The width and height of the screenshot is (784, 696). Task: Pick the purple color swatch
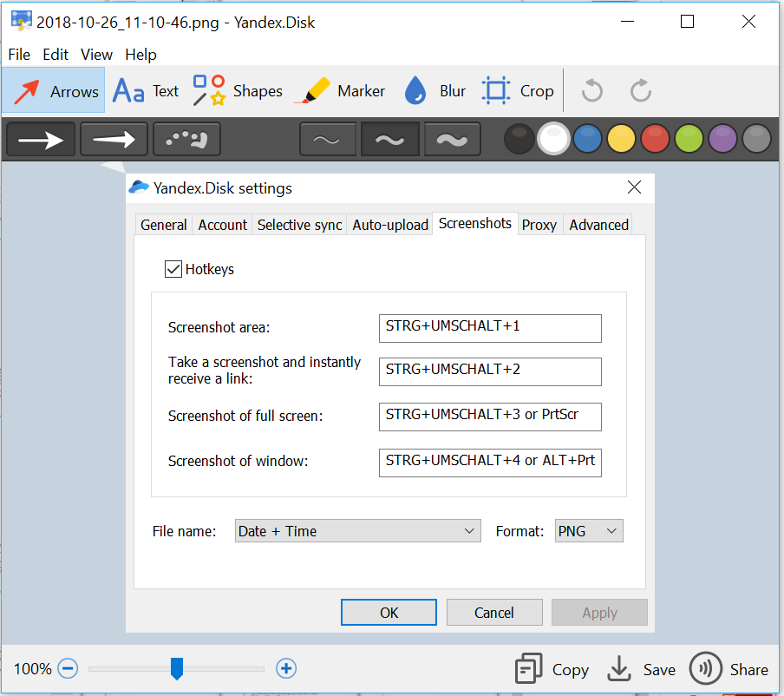[722, 139]
